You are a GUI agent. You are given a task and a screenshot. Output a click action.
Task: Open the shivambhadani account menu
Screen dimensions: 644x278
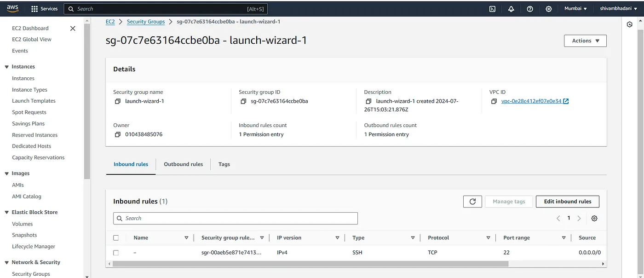click(618, 9)
